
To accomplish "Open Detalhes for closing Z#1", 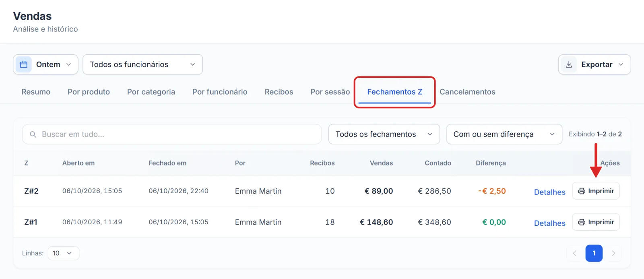I will (x=549, y=223).
